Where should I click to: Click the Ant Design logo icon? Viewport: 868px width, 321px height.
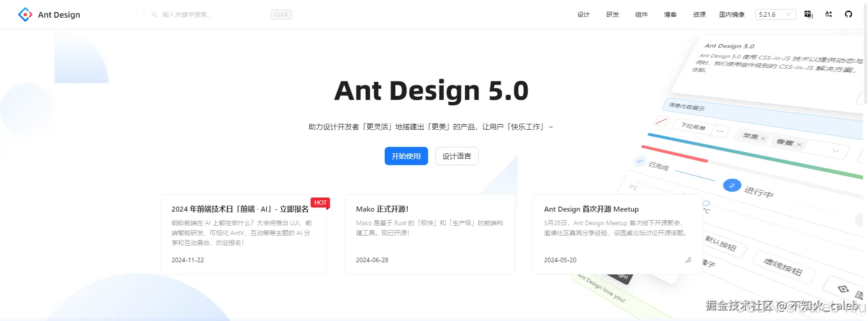25,14
